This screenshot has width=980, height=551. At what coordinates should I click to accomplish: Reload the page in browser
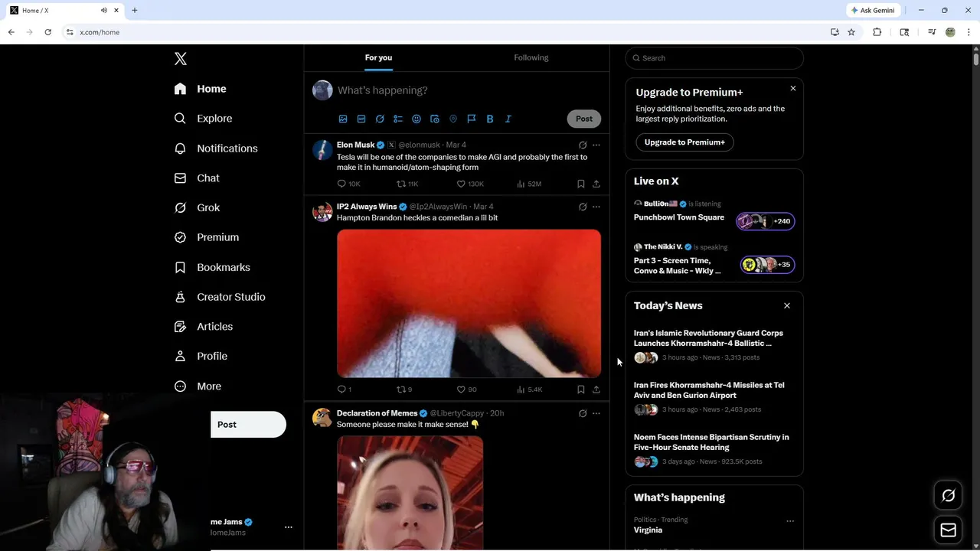click(x=47, y=32)
